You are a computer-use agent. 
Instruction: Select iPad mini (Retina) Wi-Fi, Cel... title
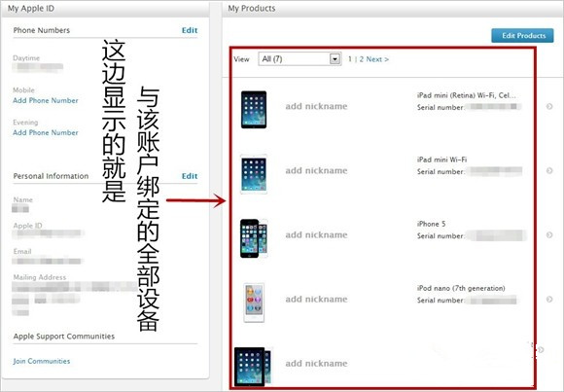point(467,95)
